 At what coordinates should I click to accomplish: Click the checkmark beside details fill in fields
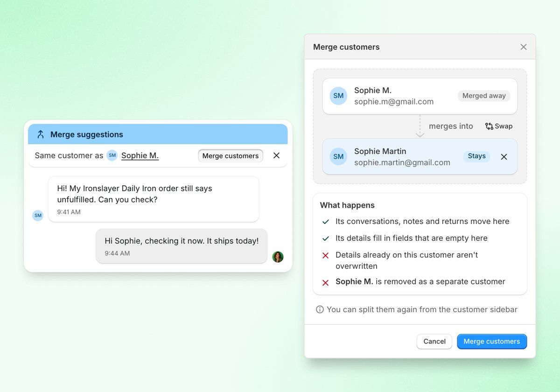[x=325, y=238]
